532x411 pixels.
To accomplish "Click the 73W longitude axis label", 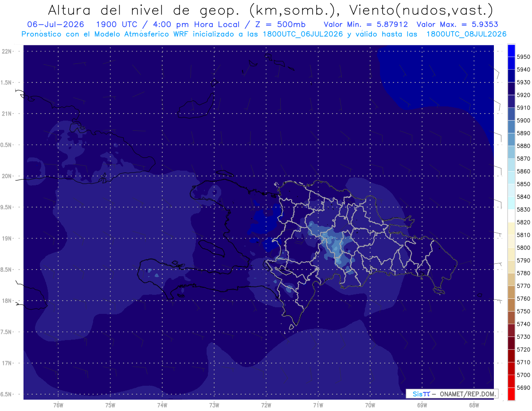I will [214, 405].
